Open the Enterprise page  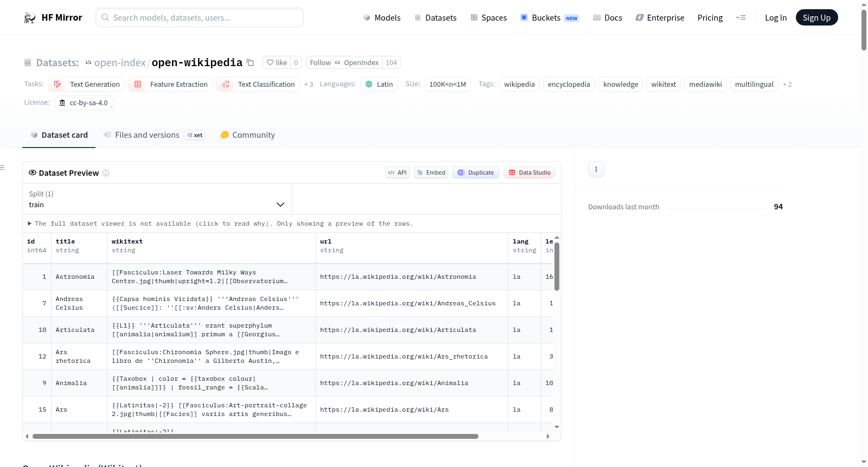[660, 18]
